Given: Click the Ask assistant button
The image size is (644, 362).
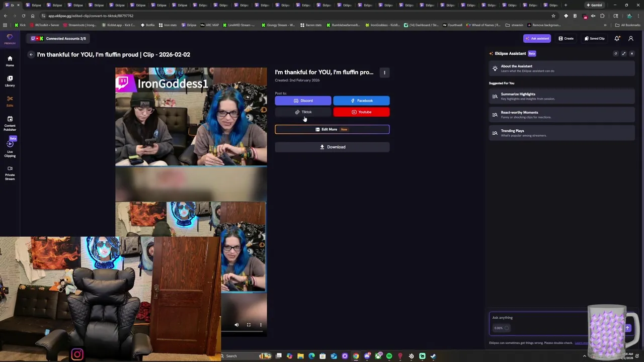Looking at the screenshot, I should pos(537,38).
